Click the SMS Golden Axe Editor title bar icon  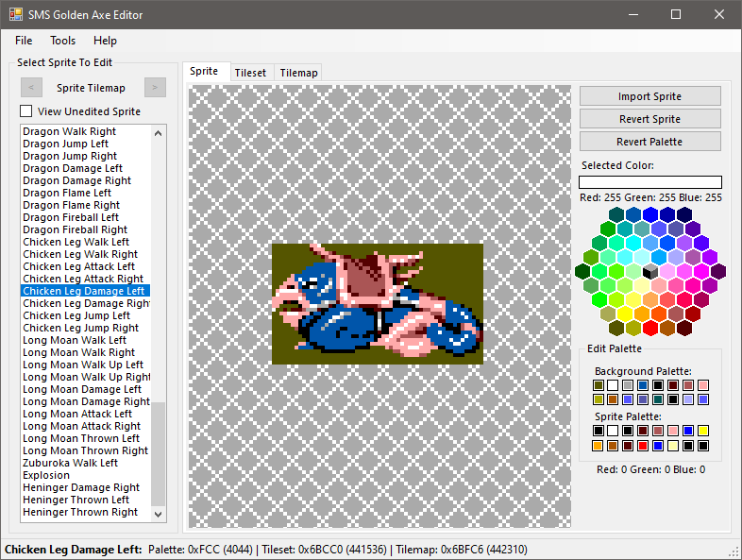16,14
